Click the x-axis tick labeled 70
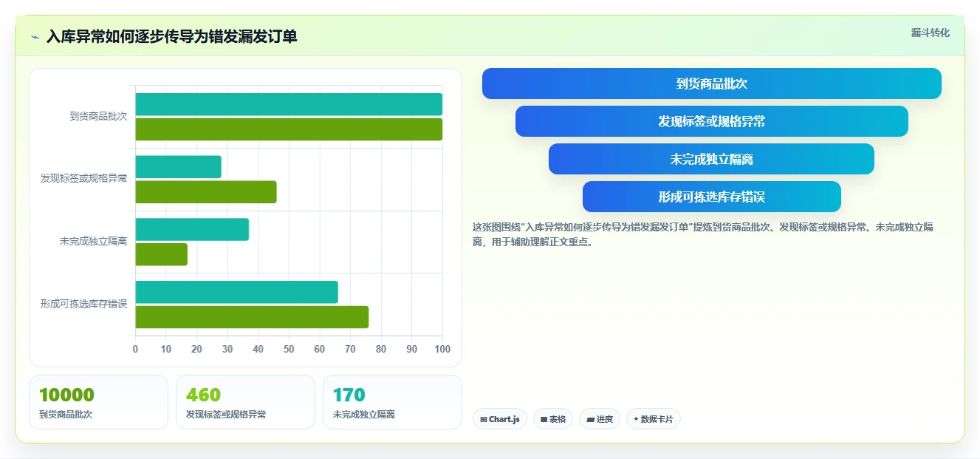This screenshot has width=980, height=459. tap(350, 349)
